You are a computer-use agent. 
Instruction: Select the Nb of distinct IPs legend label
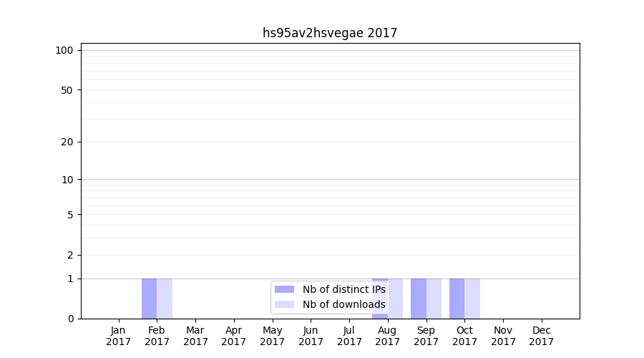[x=343, y=289]
